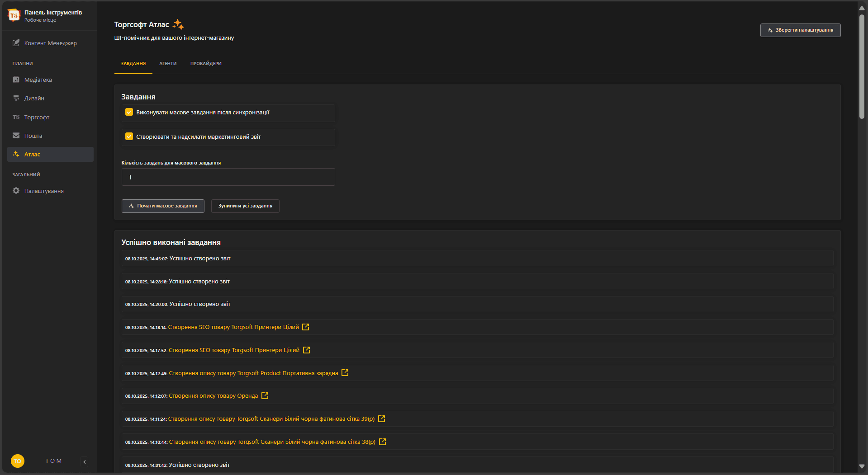This screenshot has height=475, width=868.
Task: Open external link icon for Оренда task
Action: pyautogui.click(x=265, y=396)
